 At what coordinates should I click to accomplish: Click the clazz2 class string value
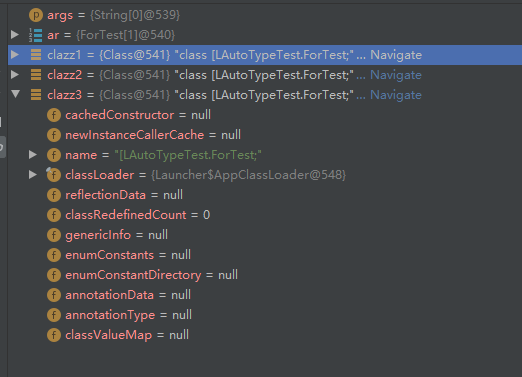264,75
